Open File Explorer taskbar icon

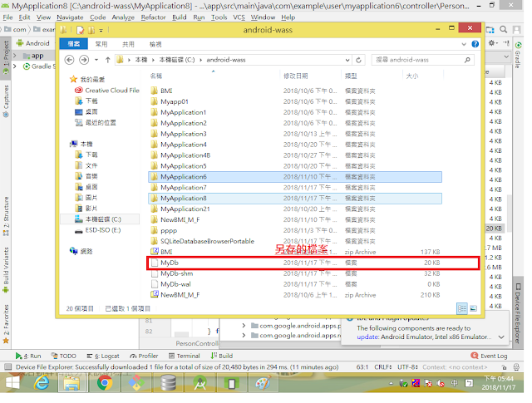pos(72,383)
